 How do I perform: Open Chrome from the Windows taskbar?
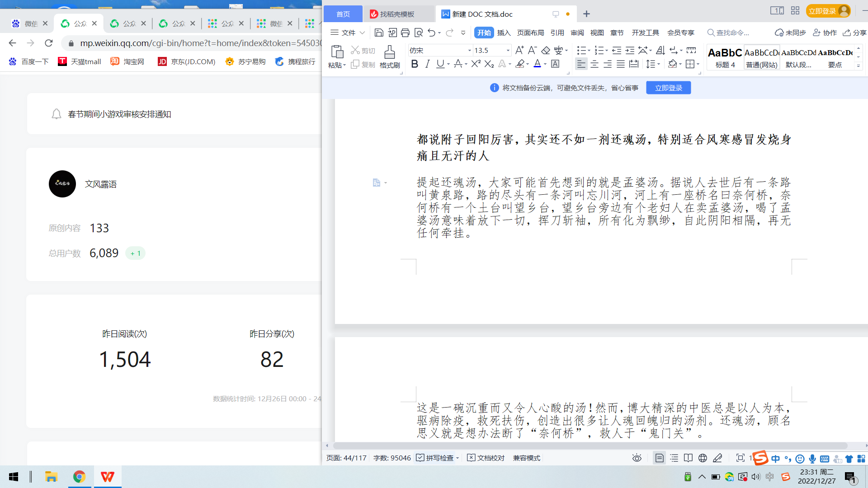pyautogui.click(x=79, y=477)
